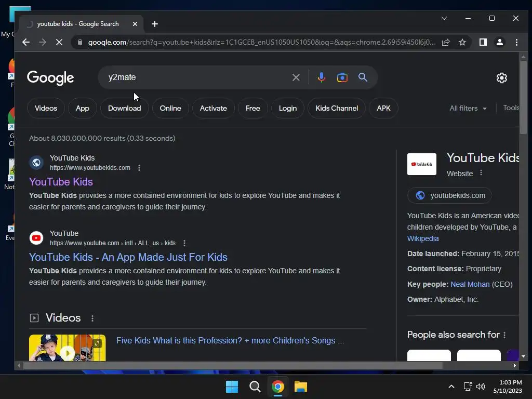Select the Free filter chip
The height and width of the screenshot is (399, 532).
pyautogui.click(x=253, y=108)
